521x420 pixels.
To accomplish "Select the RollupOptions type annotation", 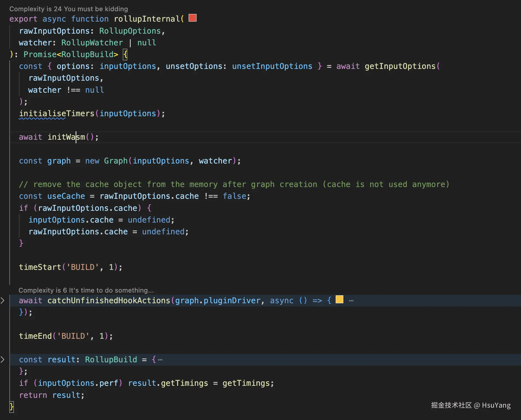I will pyautogui.click(x=130, y=31).
